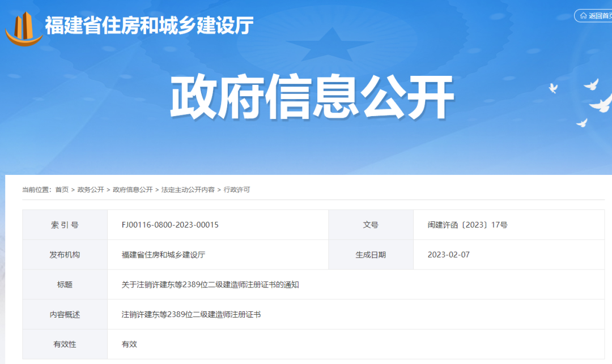Click the generation date 2023-02-07
Screen dimensions: 612x364
tap(449, 255)
